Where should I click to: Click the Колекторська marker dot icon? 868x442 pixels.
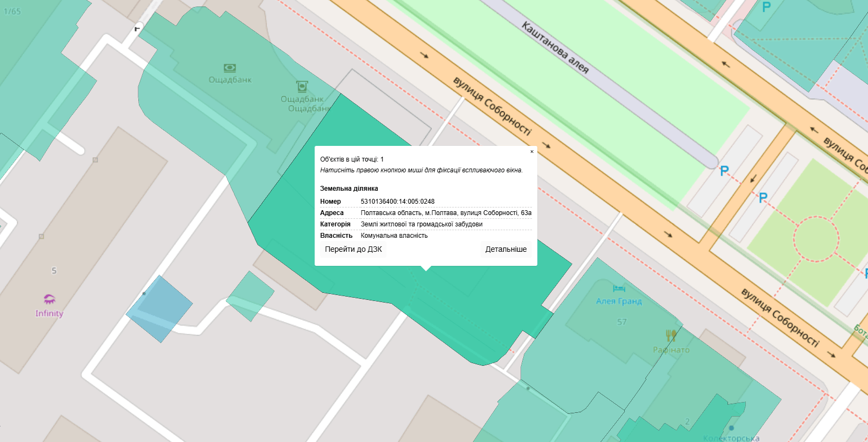731,428
